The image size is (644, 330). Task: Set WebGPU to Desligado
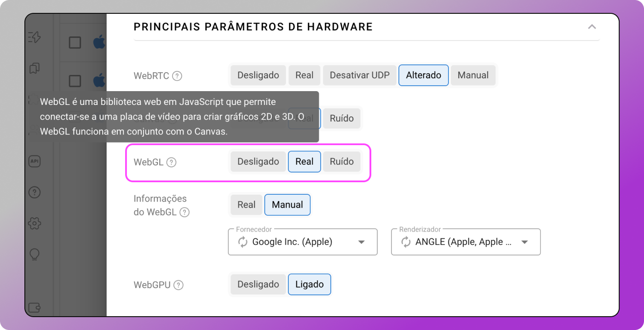coord(258,284)
